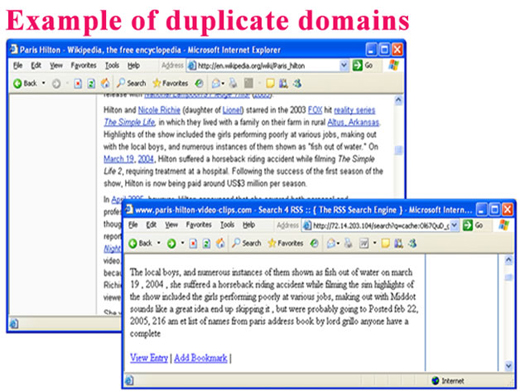Image resolution: width=520 pixels, height=392 pixels.
Task: Click the View Entry link
Action: click(149, 358)
